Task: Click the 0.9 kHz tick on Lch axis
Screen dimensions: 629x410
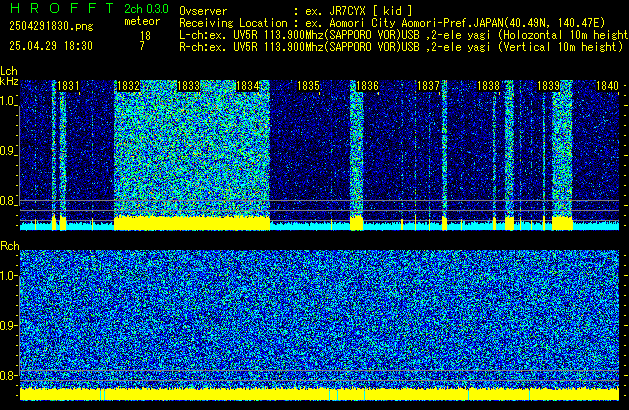Action: pos(8,151)
